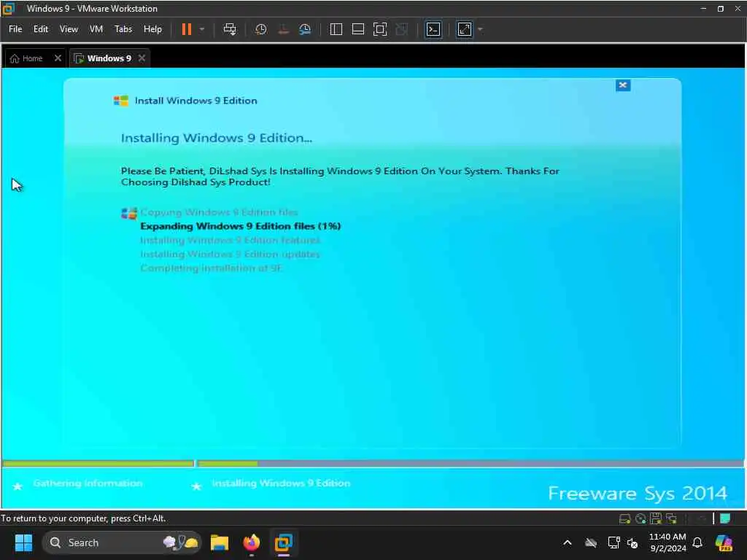Close the Windows 9 tab
Viewport: 747px width, 560px height.
[x=142, y=58]
